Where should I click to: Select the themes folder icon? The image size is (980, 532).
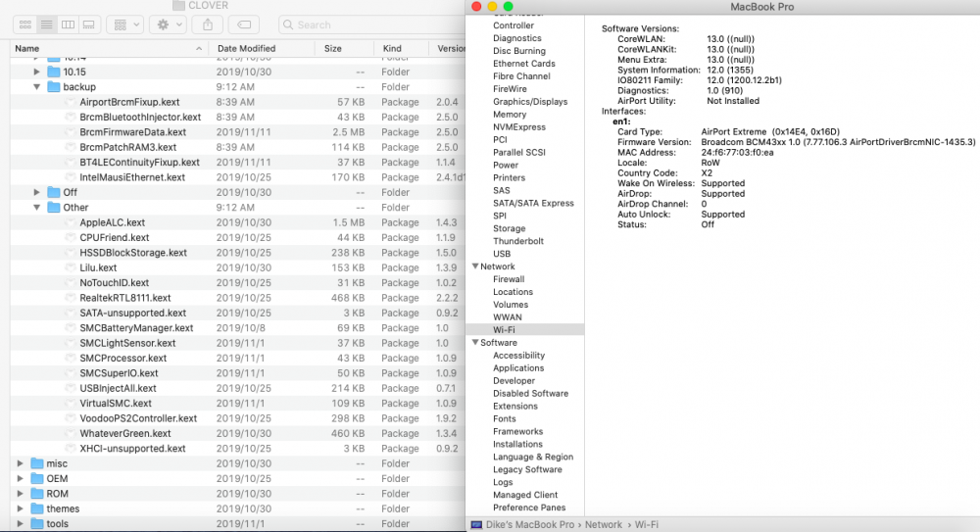pos(37,508)
